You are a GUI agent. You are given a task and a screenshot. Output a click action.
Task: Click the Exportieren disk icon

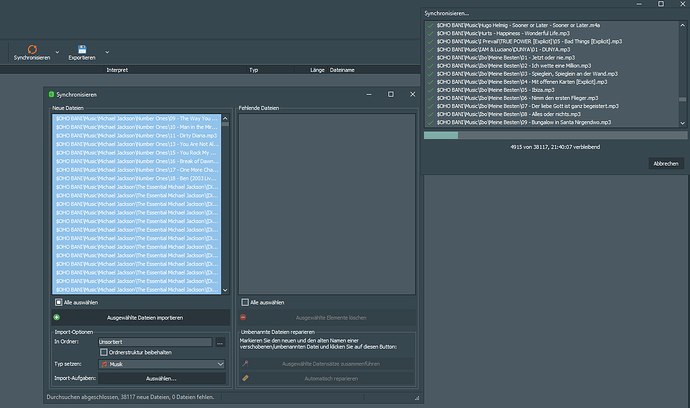[88, 47]
